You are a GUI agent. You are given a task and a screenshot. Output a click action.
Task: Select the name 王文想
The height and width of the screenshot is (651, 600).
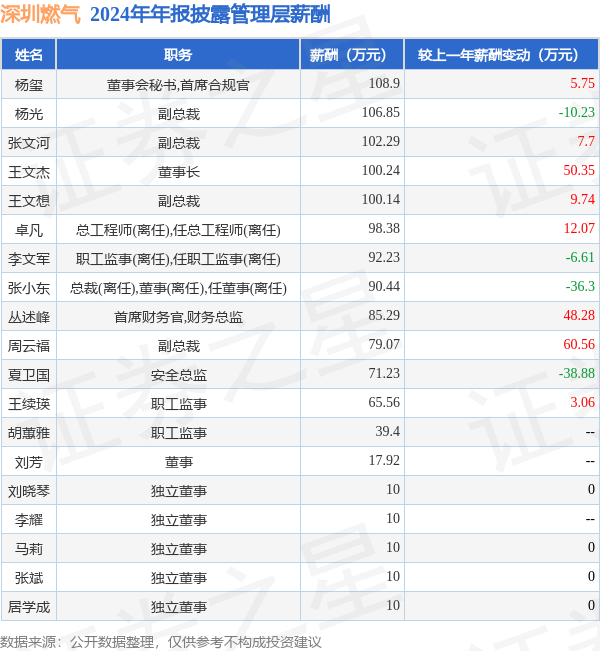point(29,201)
